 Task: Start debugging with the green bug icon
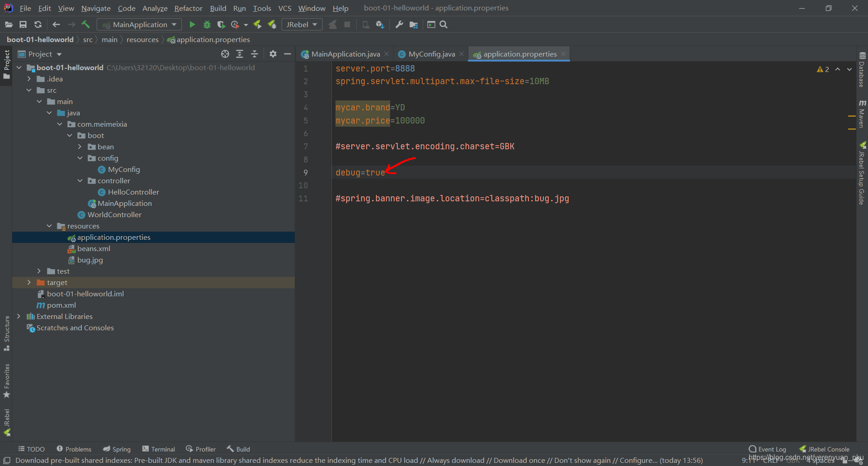207,24
